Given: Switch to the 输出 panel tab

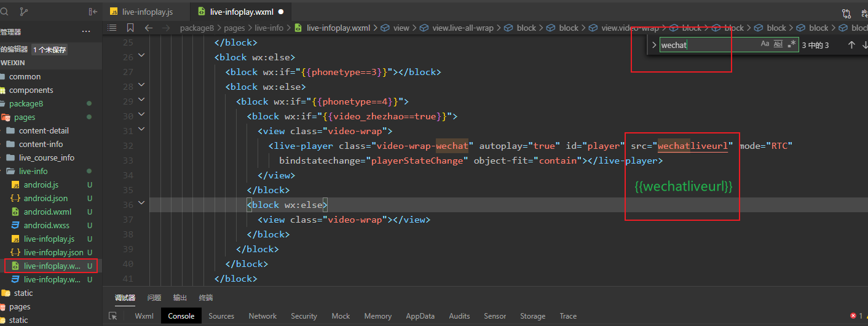Looking at the screenshot, I should tap(180, 298).
